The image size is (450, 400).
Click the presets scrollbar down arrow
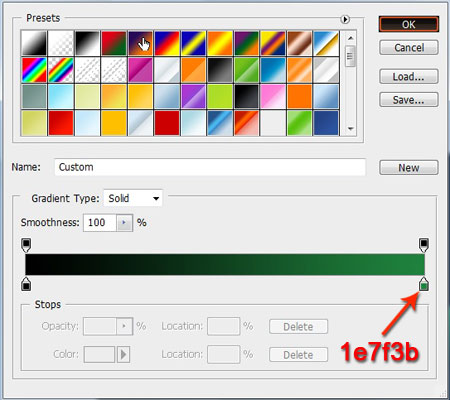pos(350,129)
